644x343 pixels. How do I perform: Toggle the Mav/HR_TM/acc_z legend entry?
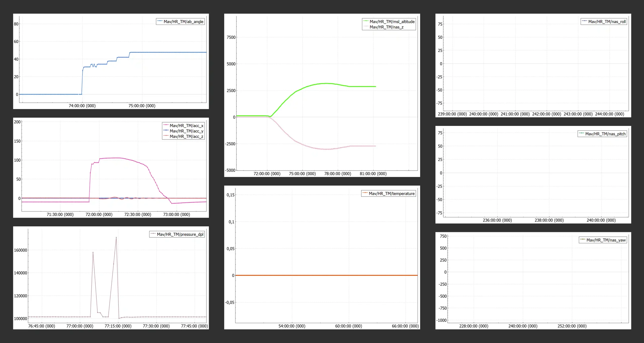click(x=186, y=136)
